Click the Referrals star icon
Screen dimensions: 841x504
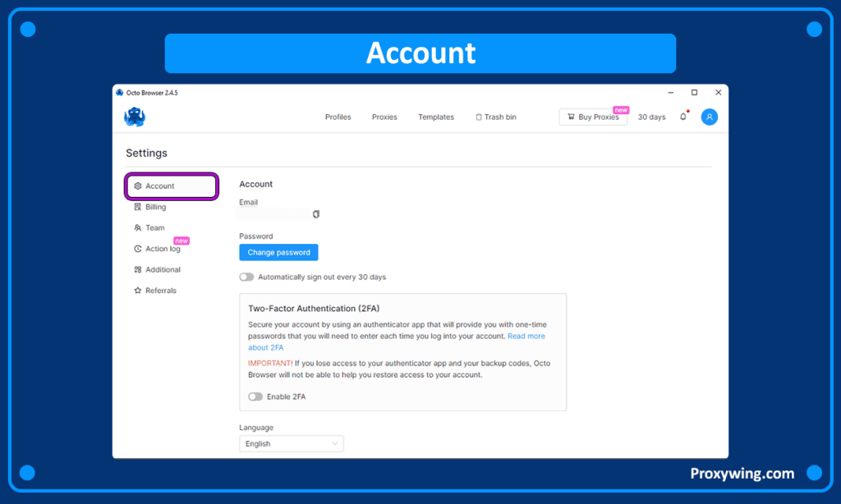(138, 291)
